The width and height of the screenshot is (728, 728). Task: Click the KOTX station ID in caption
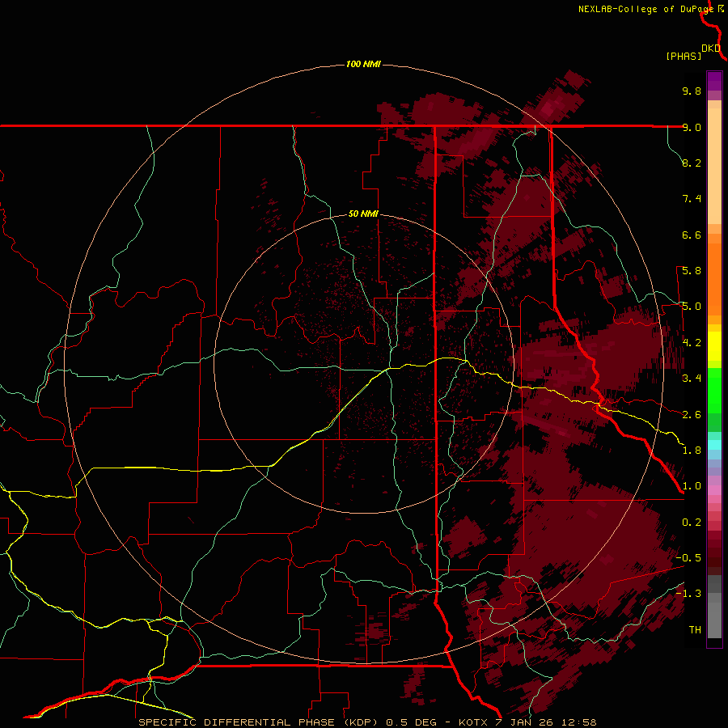[x=473, y=722]
